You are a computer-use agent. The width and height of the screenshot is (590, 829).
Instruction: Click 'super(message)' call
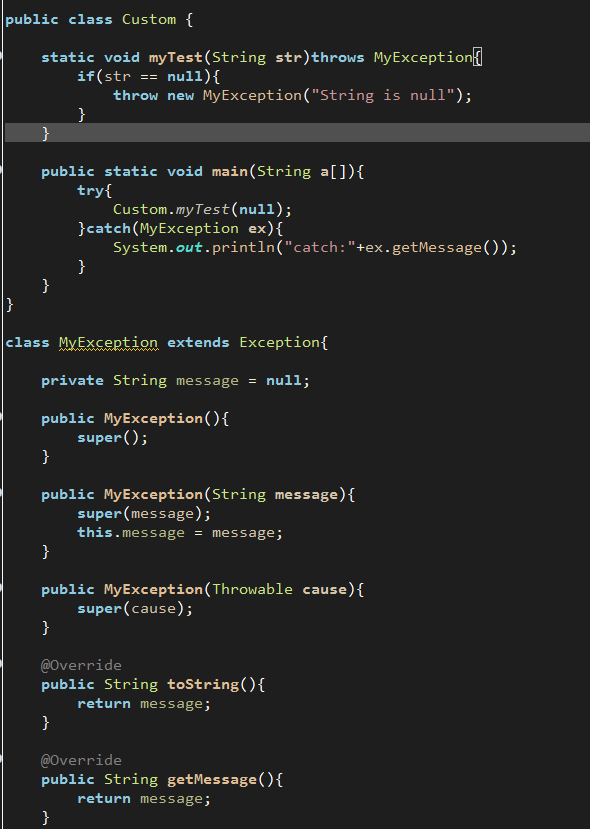(x=140, y=514)
